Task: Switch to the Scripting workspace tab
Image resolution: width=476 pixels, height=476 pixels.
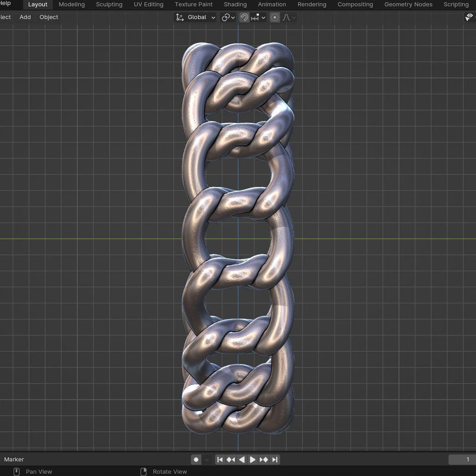Action: (456, 5)
